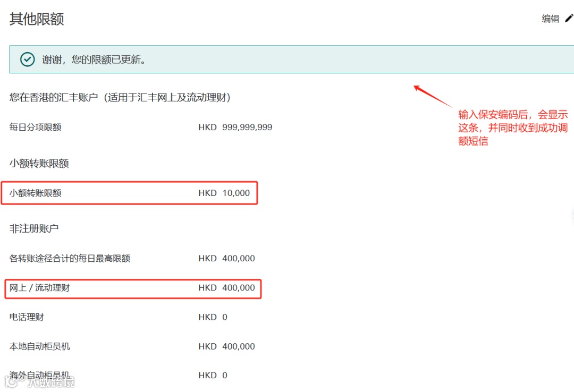The height and width of the screenshot is (392, 574).
Task: Click the 海外自动柜员机 label
Action: (x=40, y=375)
